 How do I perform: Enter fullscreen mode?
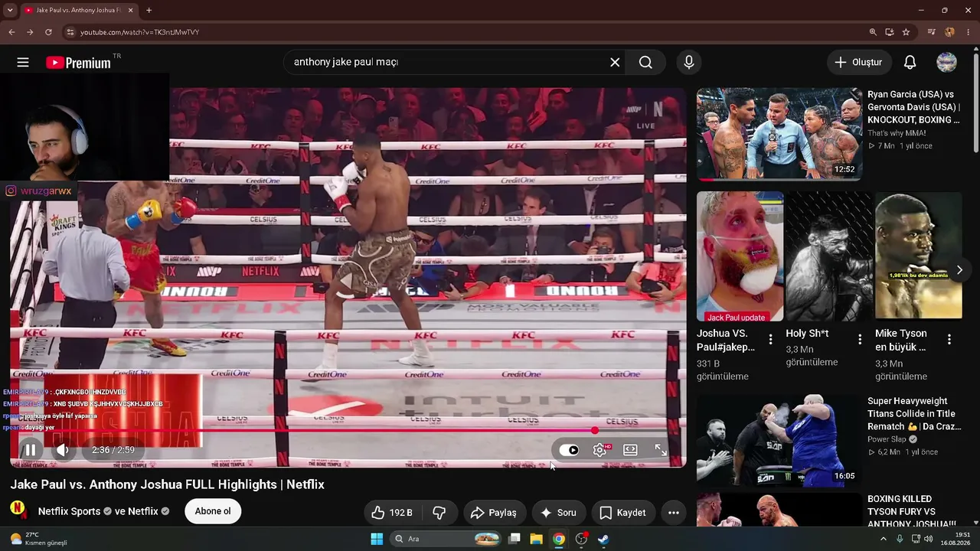[x=661, y=450]
